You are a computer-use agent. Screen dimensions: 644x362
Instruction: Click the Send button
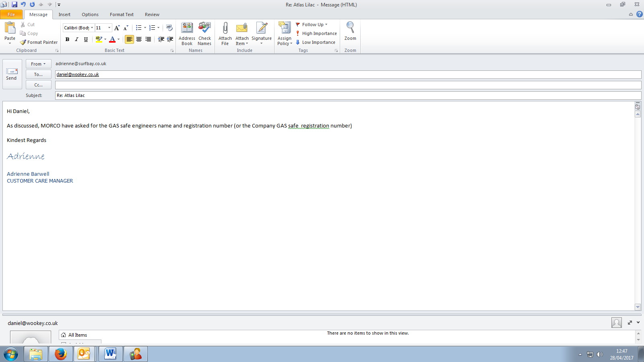tap(12, 74)
